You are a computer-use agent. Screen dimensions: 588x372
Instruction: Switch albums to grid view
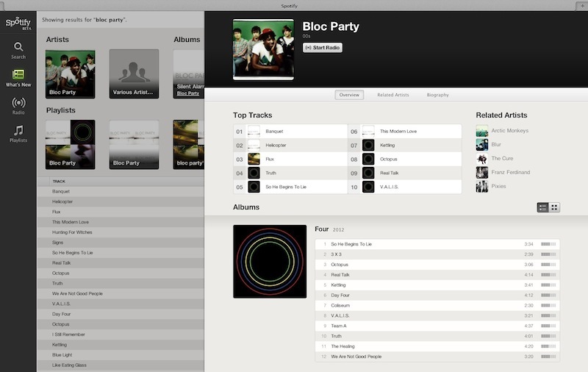554,207
